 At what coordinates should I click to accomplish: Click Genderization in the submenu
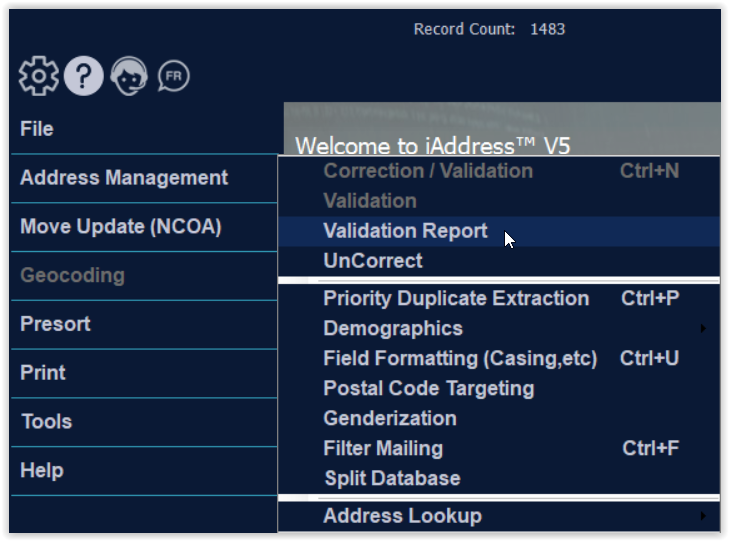[x=499, y=418]
